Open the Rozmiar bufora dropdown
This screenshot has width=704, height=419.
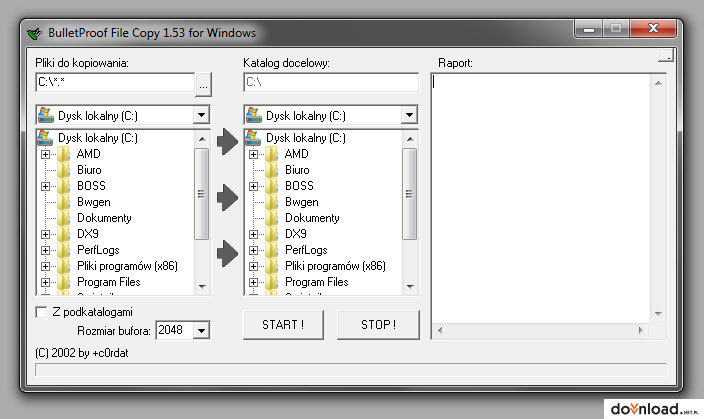[202, 331]
